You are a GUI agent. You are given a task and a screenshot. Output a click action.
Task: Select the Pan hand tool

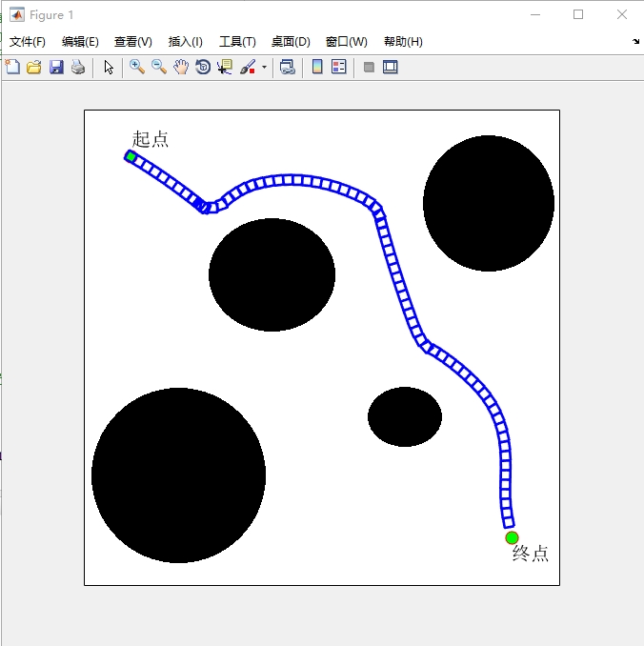[x=180, y=67]
